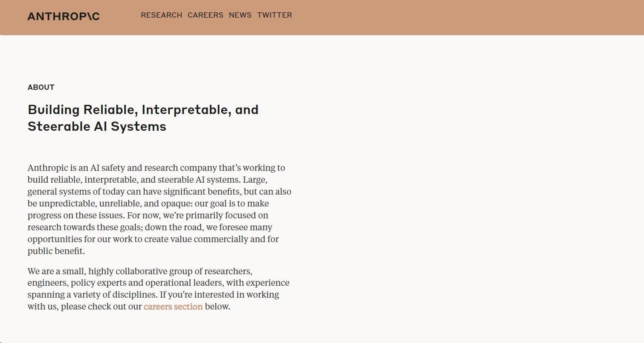This screenshot has height=343, width=644.
Task: Open the Research navigation link
Action: [x=161, y=15]
